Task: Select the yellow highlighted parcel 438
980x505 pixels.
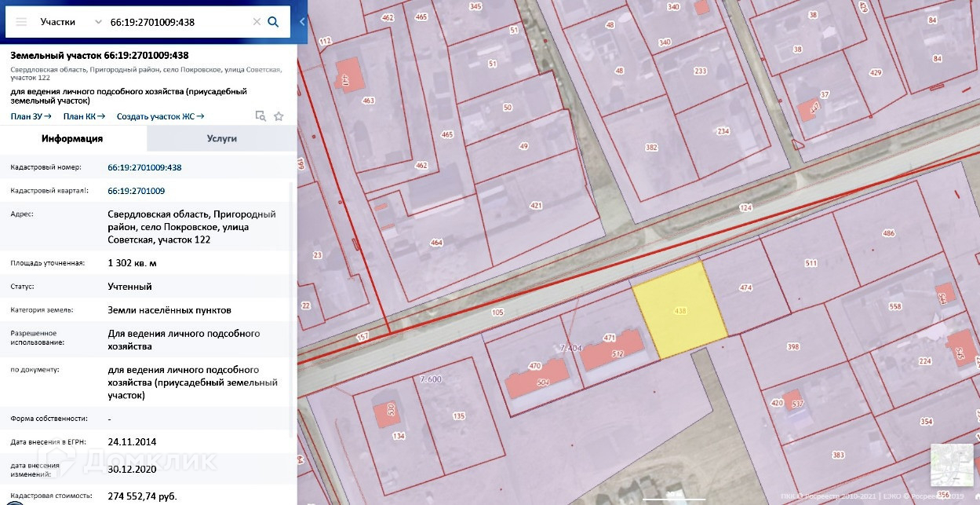Action: pyautogui.click(x=679, y=310)
